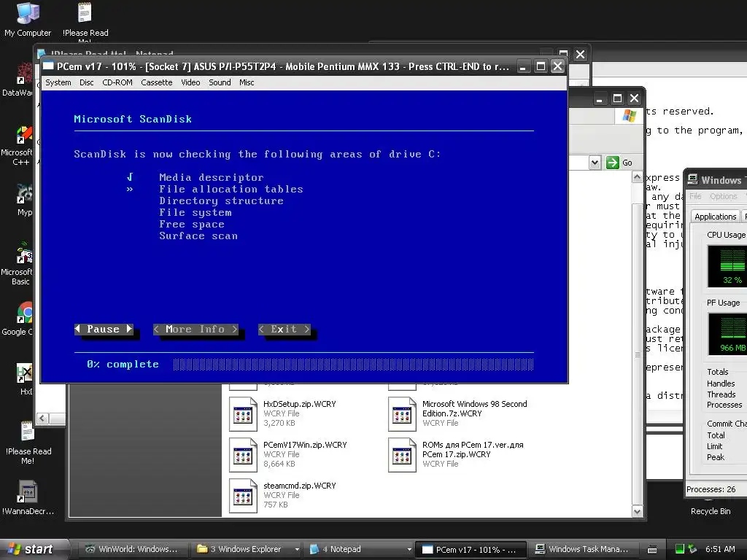Open the !WannaDecryptor desktop shortcut

[x=28, y=497]
